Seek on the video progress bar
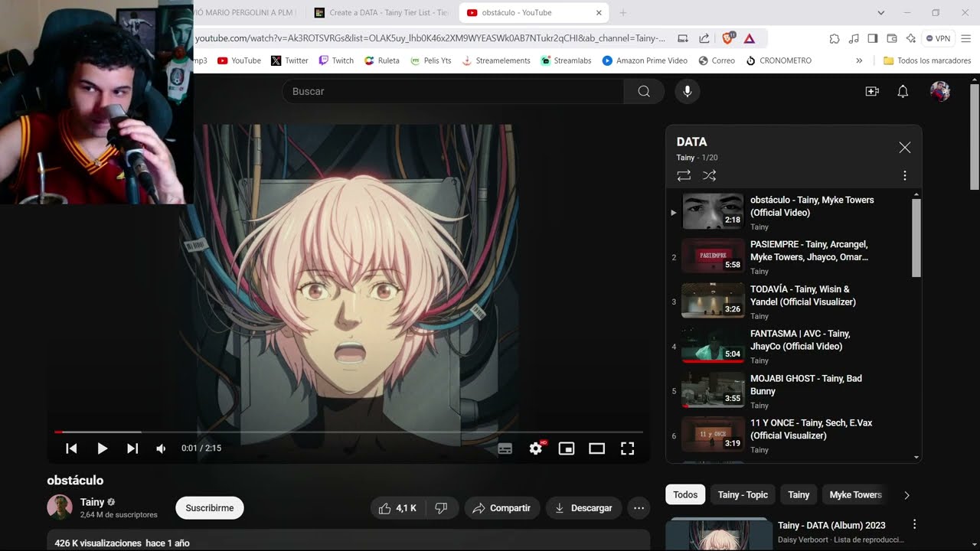Screen dimensions: 980x551 [348, 432]
